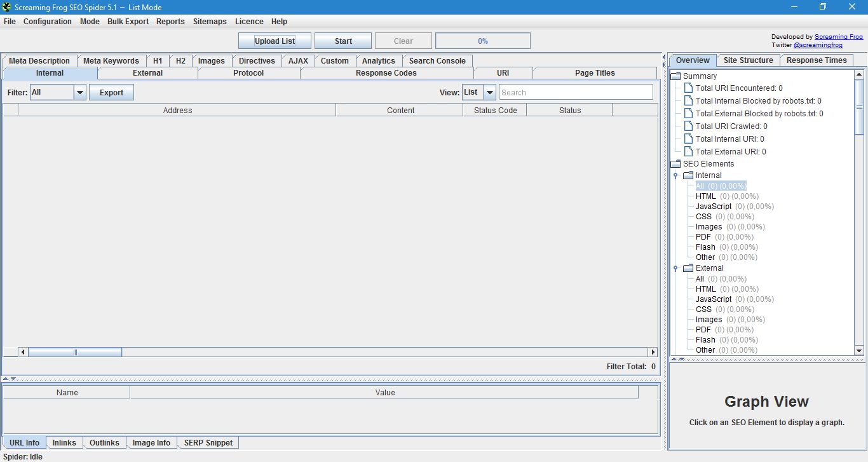This screenshot has width=868, height=462.
Task: Switch to the Protocol tab
Action: tap(248, 73)
